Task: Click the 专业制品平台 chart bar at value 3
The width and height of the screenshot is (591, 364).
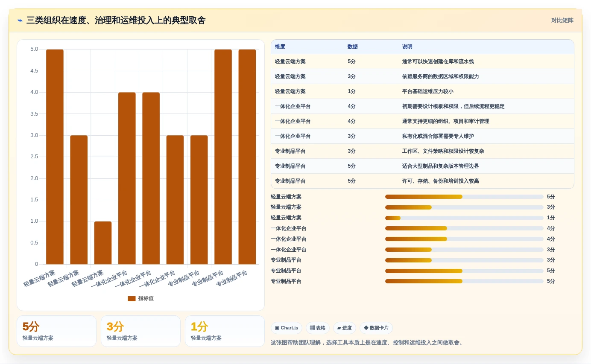Action: pos(199,200)
